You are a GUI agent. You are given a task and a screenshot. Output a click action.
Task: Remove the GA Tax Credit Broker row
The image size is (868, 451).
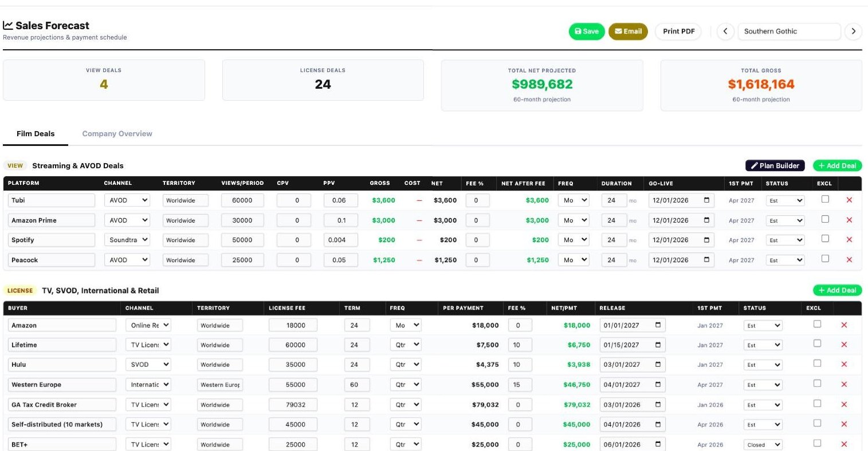(844, 405)
